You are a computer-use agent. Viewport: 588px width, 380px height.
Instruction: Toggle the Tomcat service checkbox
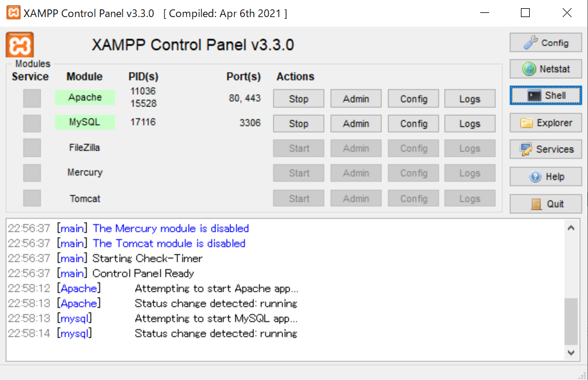click(x=32, y=198)
